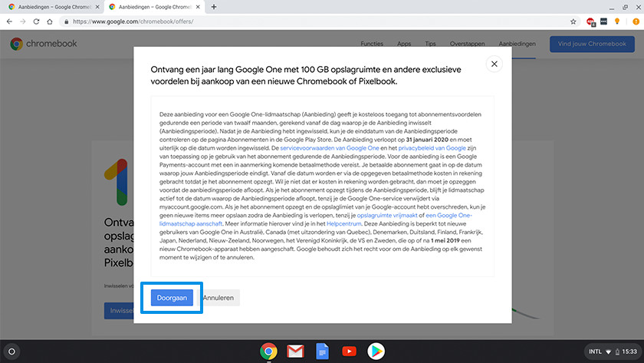This screenshot has width=644, height=363.
Task: Open the Chrome three-dot menu
Action: pos(635,21)
